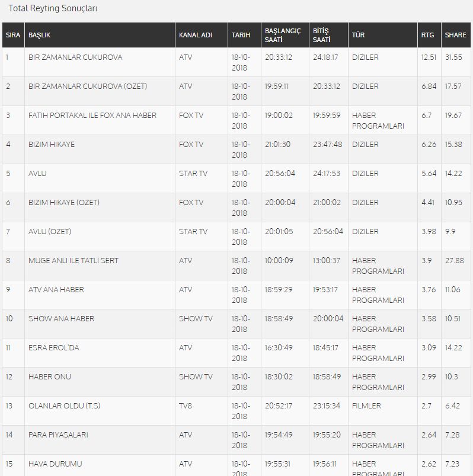Viewport: 473px width, 476px height.
Task: Click start time 20:56:04 in AVLU row
Action: click(x=280, y=173)
